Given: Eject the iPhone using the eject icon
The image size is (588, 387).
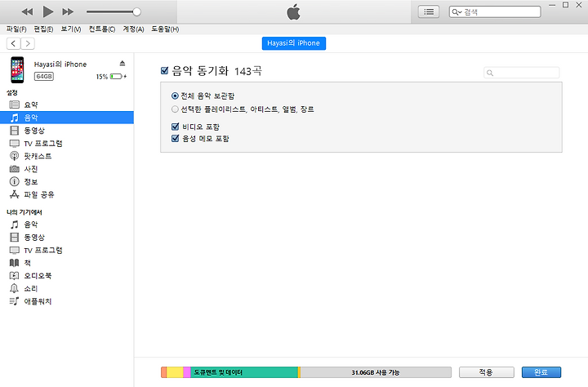Looking at the screenshot, I should point(122,64).
